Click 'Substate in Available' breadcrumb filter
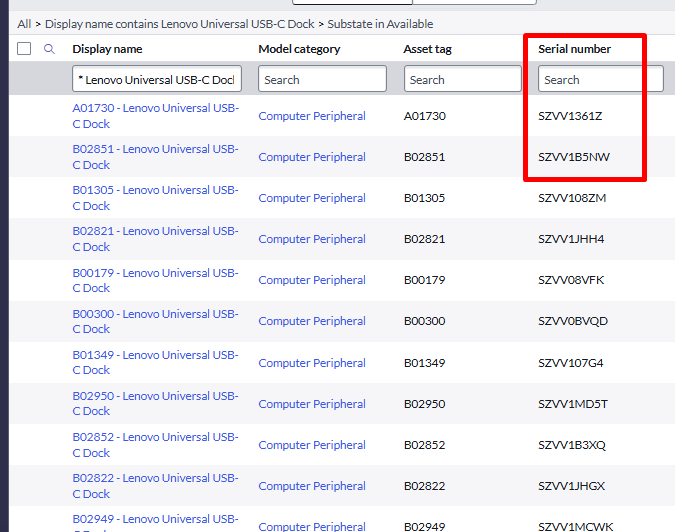Image resolution: width=675 pixels, height=532 pixels. coord(379,24)
